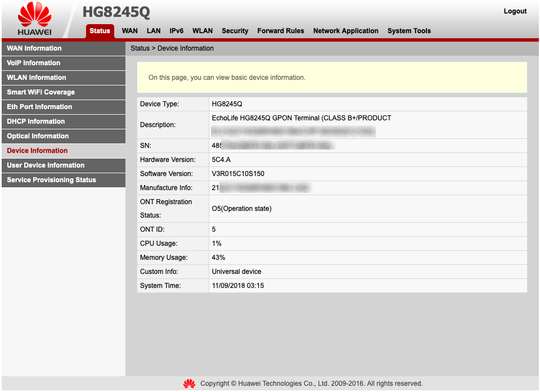
Task: Click the Hardware Version value 5C4.A
Action: pos(221,160)
